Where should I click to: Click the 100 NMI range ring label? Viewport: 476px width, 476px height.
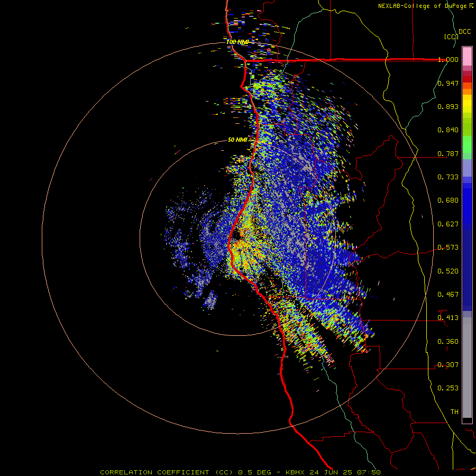click(x=237, y=42)
